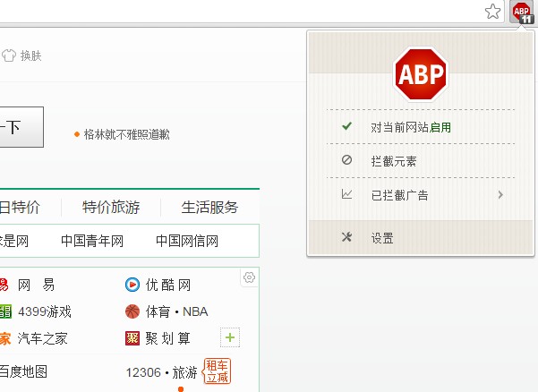Click the 一下 search button
The width and height of the screenshot is (538, 392).
point(21,127)
